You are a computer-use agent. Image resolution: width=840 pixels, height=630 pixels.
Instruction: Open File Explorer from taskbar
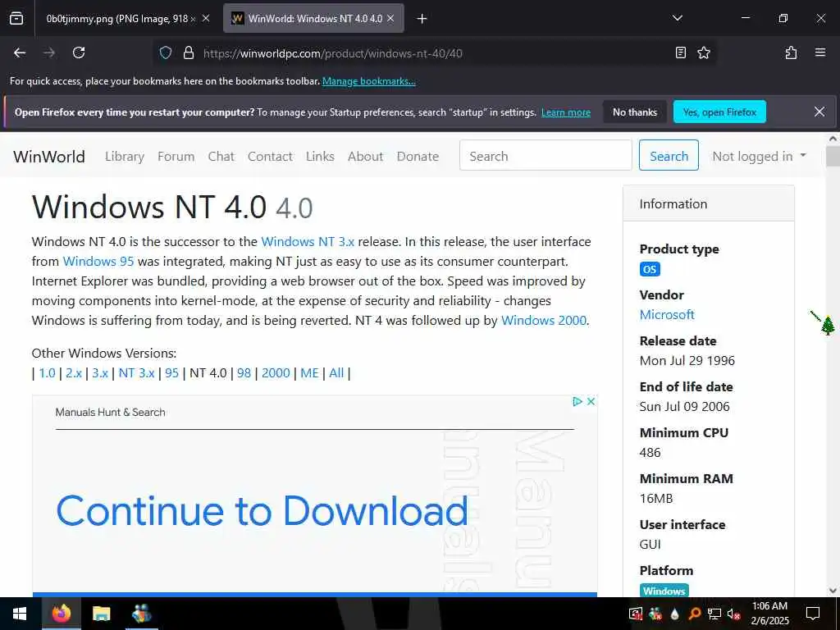pyautogui.click(x=101, y=614)
